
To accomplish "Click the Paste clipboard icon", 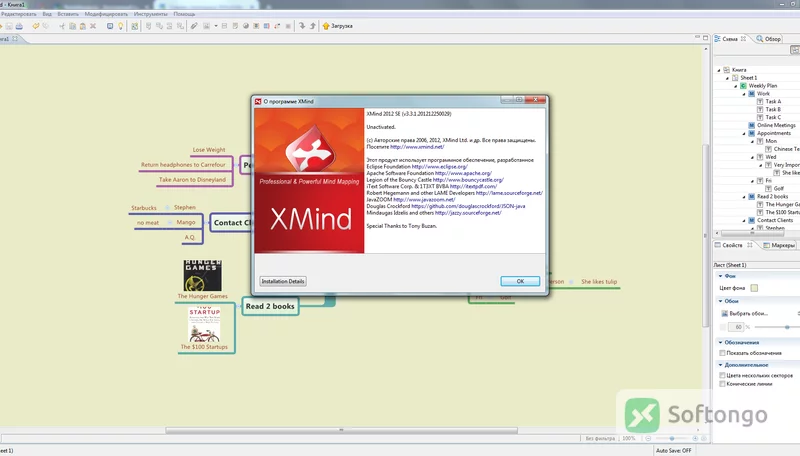I will 83,26.
